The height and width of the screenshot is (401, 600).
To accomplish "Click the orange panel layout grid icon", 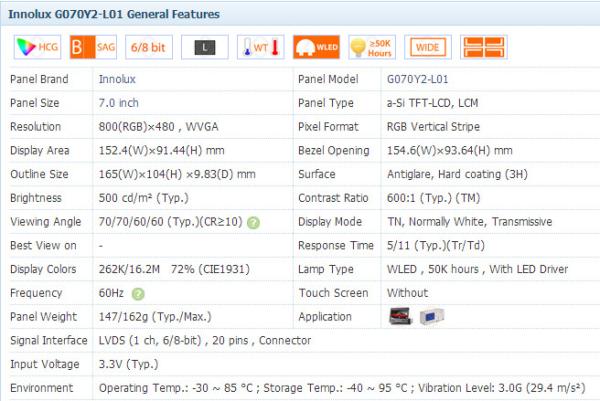I will click(484, 47).
